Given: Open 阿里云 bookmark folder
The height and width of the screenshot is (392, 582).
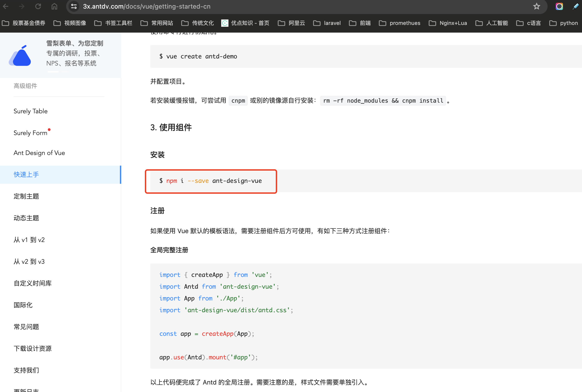Looking at the screenshot, I should tap(291, 23).
